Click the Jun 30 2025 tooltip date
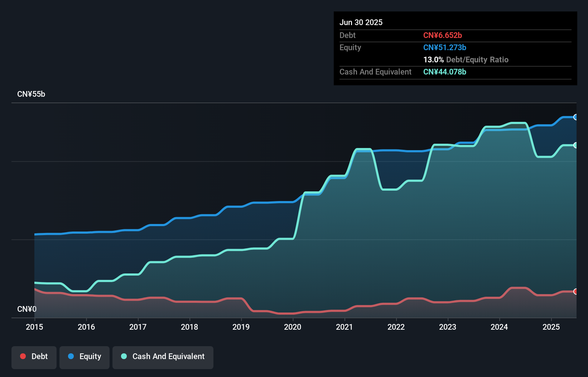 point(361,22)
